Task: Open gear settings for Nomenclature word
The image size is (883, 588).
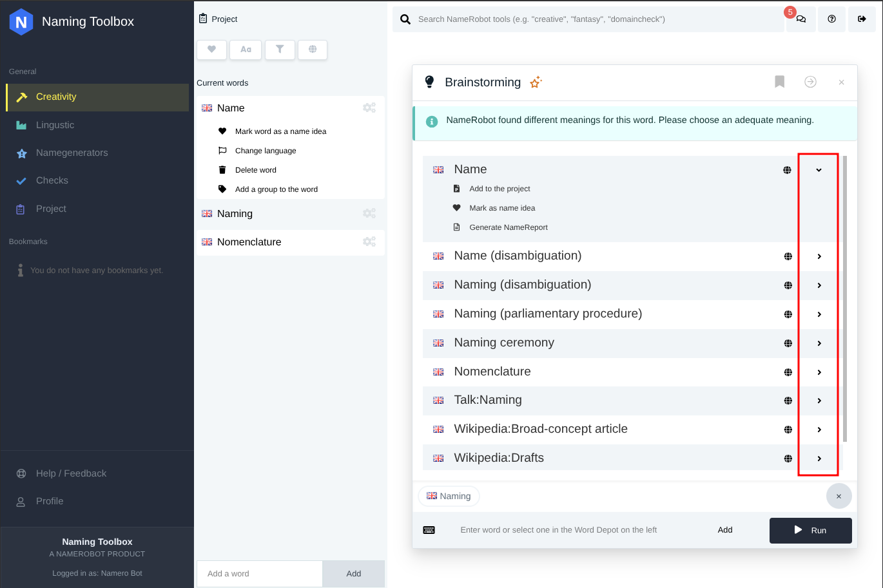Action: 369,242
